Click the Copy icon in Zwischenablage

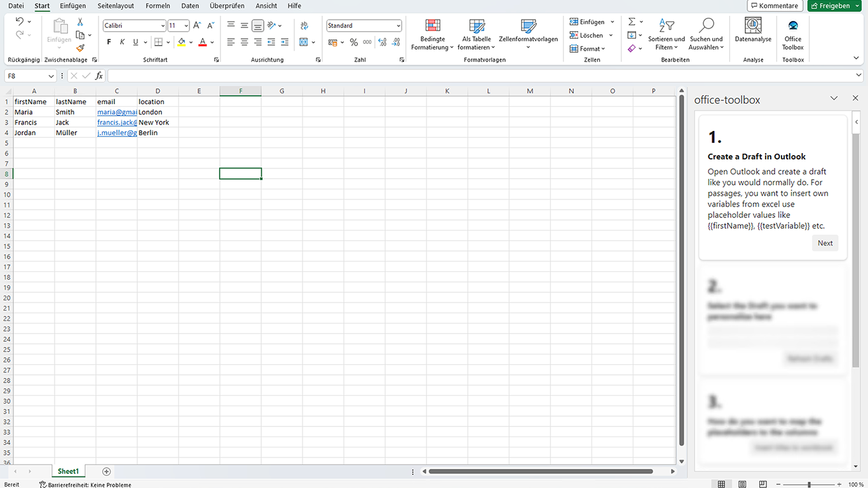tap(80, 35)
